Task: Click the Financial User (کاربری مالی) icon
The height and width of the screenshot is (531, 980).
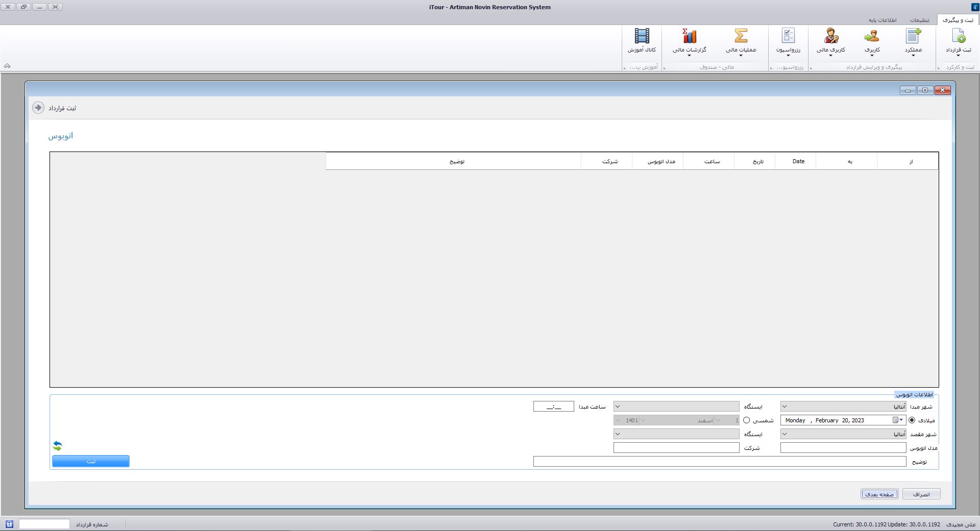Action: click(x=831, y=37)
